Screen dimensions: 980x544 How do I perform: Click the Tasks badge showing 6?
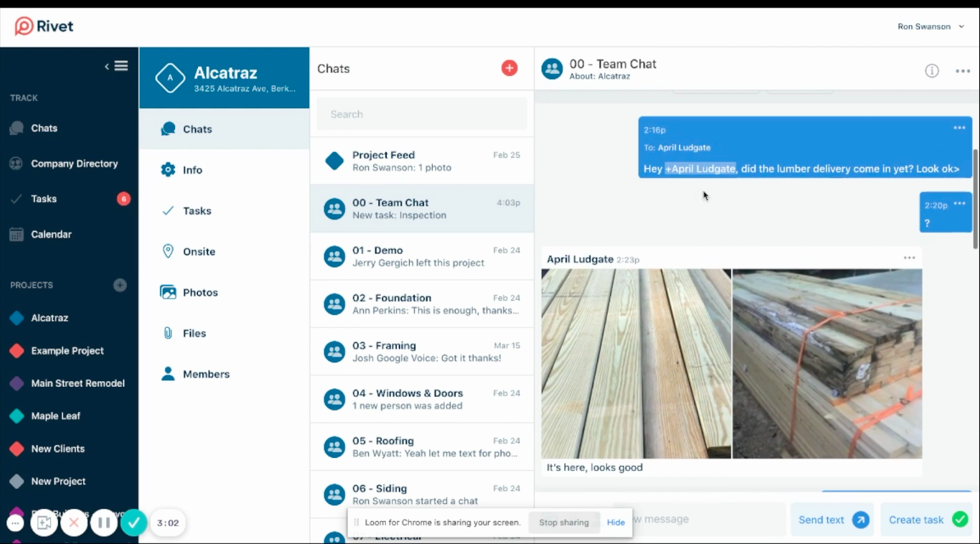[x=124, y=199]
